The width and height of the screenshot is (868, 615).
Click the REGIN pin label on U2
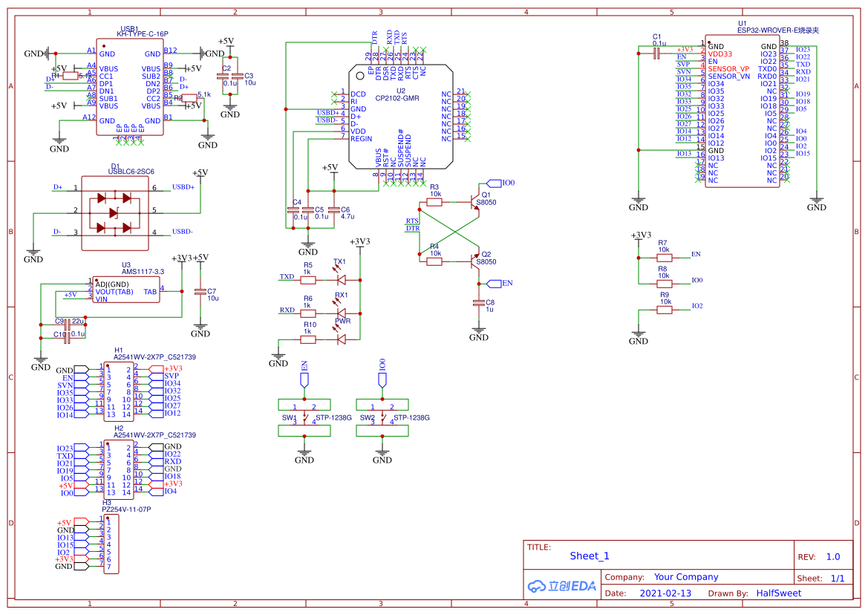(x=362, y=139)
